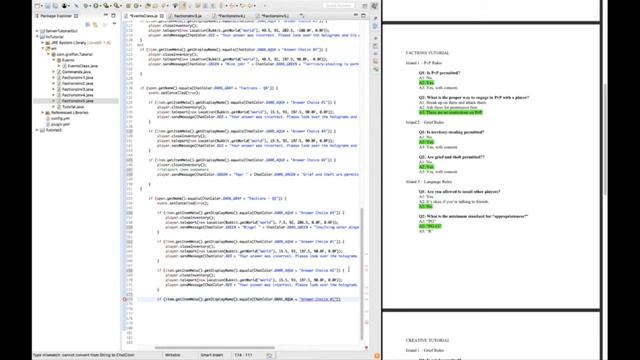Click highlighted 'There are no restrictions on PvP' answer
640x360 pixels.
(451, 112)
